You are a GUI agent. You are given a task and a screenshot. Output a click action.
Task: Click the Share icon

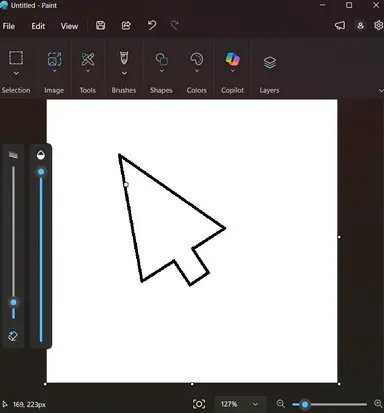(x=126, y=25)
